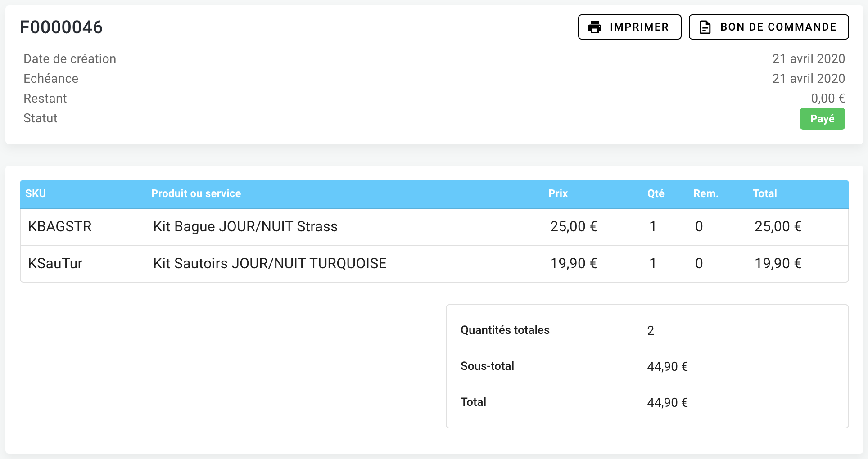
Task: Click the Restant amount 0,00 €
Action: pyautogui.click(x=827, y=98)
